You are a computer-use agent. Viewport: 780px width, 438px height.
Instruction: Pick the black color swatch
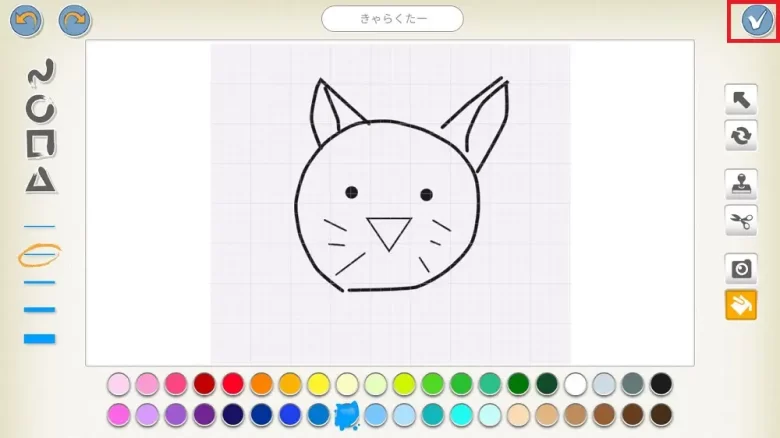pos(661,384)
